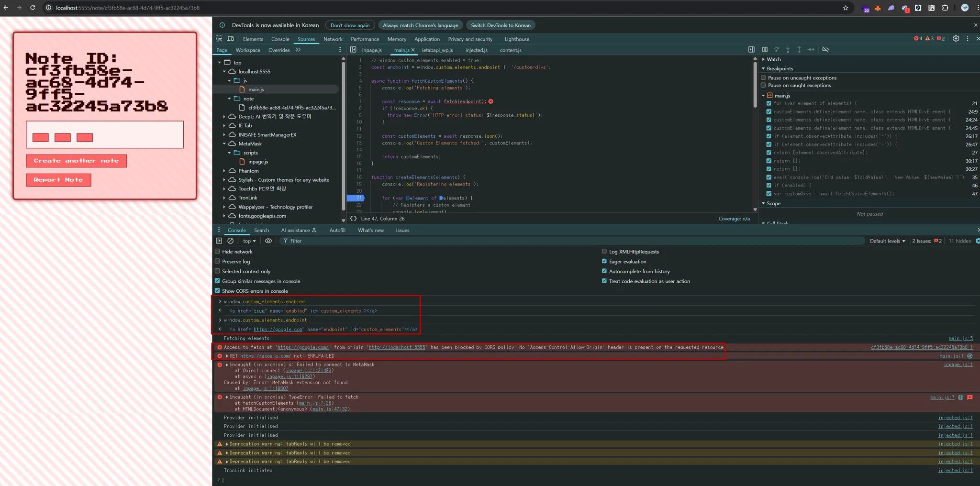Switch to the Network tab

[333, 39]
